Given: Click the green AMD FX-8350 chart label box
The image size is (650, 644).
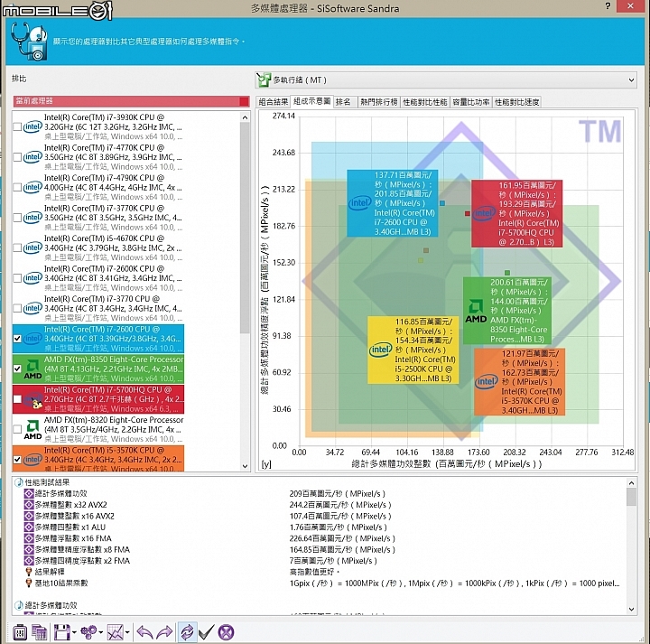Looking at the screenshot, I should [x=507, y=311].
